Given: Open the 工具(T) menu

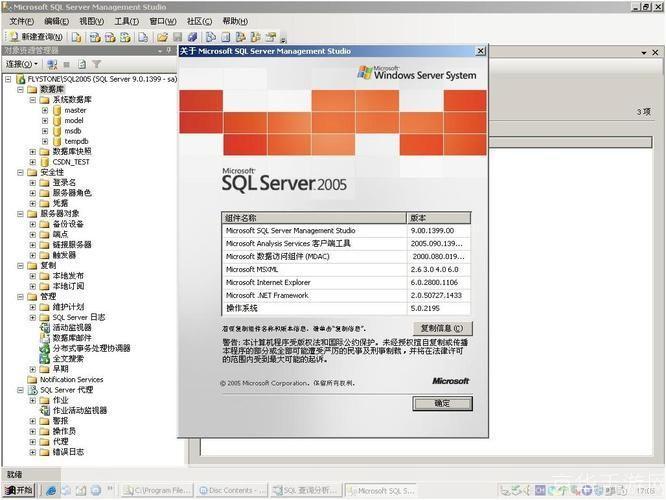Looking at the screenshot, I should click(126, 21).
